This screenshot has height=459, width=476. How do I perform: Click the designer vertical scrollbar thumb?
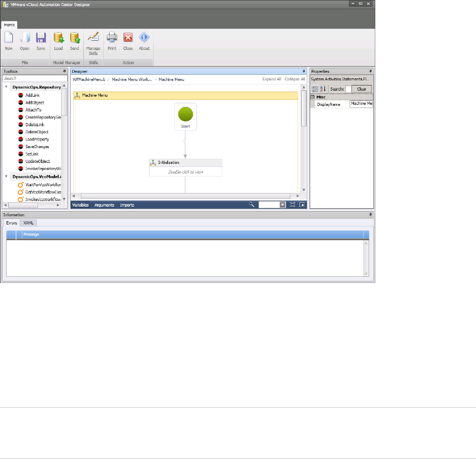(x=304, y=108)
